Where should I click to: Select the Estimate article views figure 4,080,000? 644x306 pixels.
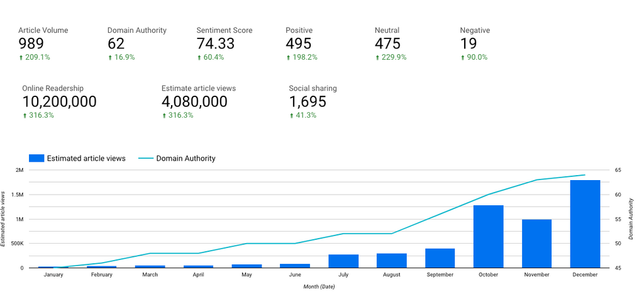pos(194,102)
